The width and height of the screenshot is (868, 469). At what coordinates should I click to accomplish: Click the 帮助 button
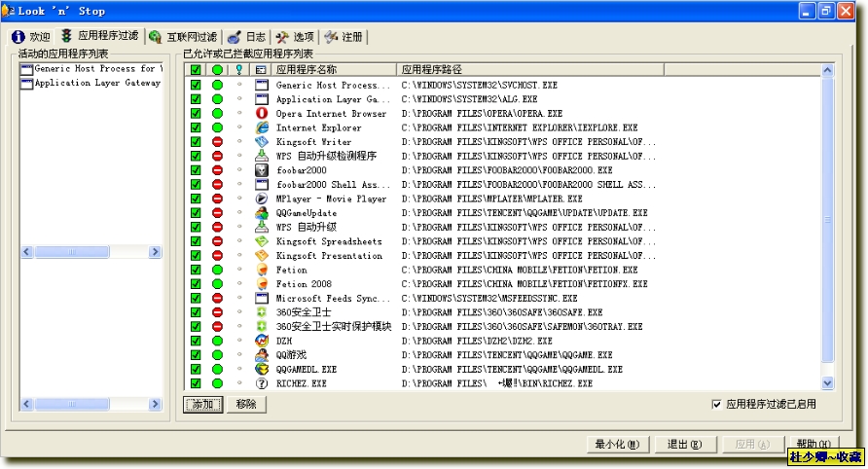point(814,443)
